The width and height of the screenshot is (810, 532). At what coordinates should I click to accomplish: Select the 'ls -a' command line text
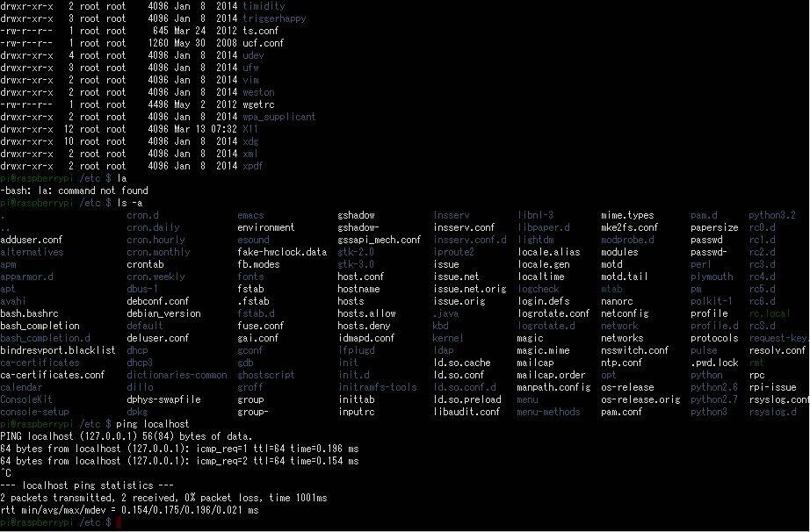click(x=130, y=203)
